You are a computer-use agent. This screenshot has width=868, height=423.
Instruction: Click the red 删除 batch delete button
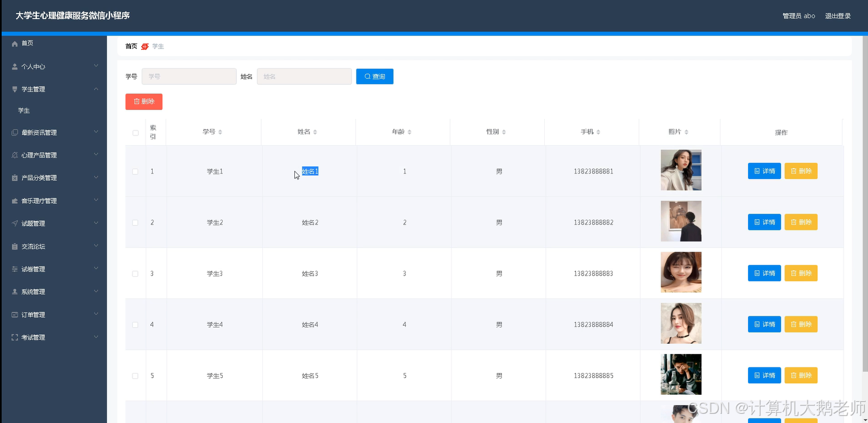click(x=144, y=102)
